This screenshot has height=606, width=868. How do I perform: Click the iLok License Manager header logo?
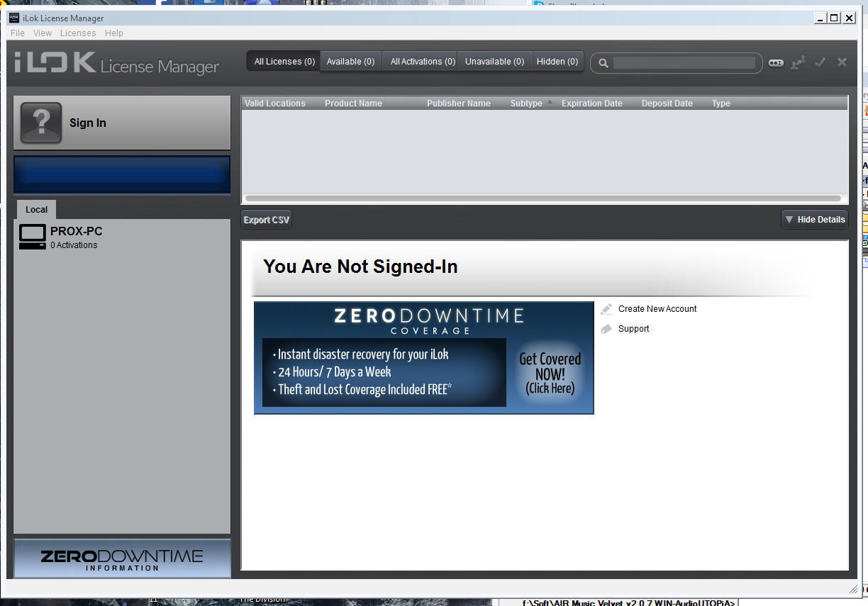[117, 63]
